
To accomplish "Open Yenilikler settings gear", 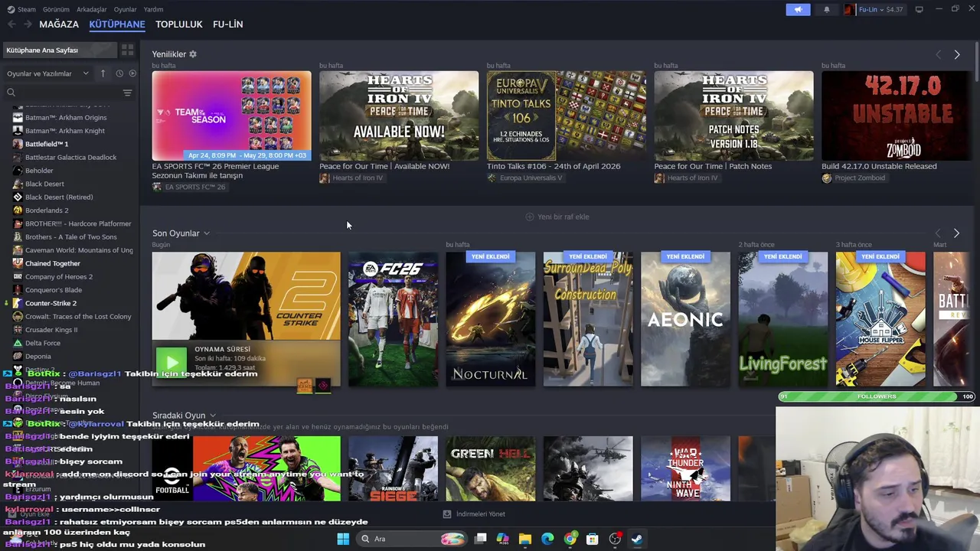I will coord(193,54).
